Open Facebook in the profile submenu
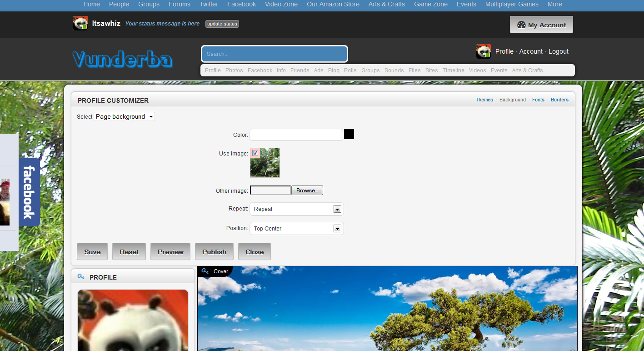Image resolution: width=644 pixels, height=351 pixels. tap(260, 70)
